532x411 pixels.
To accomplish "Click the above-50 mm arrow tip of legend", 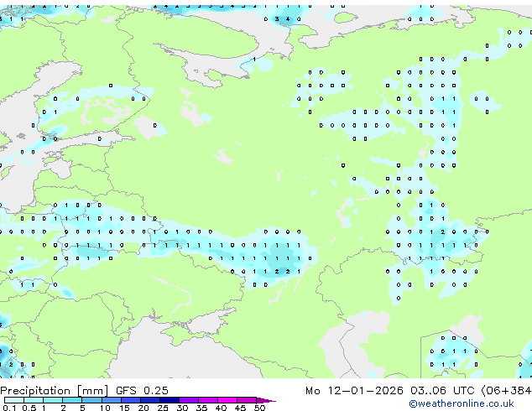I will tap(266, 400).
